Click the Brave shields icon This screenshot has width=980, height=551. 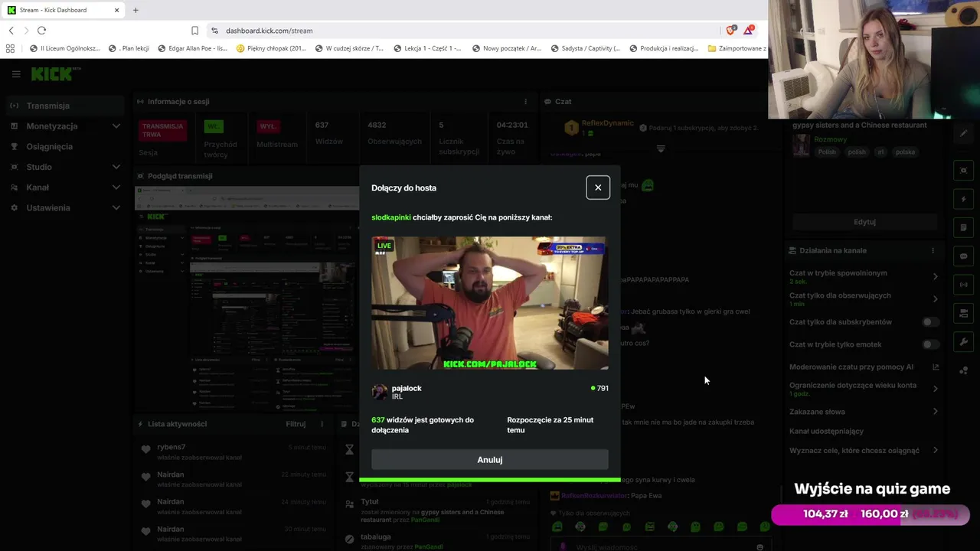[x=730, y=31]
